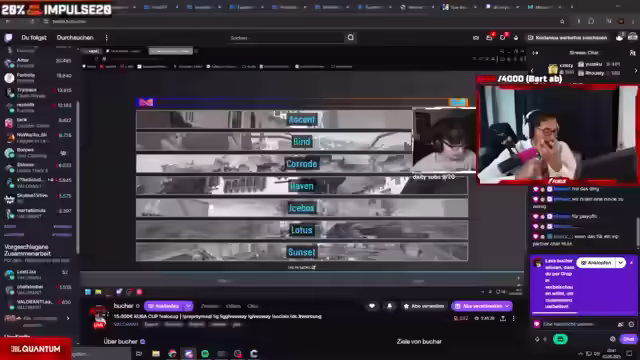Toggle the notification bell for bucher
Screen dimensions: 640x360
[389, 306]
